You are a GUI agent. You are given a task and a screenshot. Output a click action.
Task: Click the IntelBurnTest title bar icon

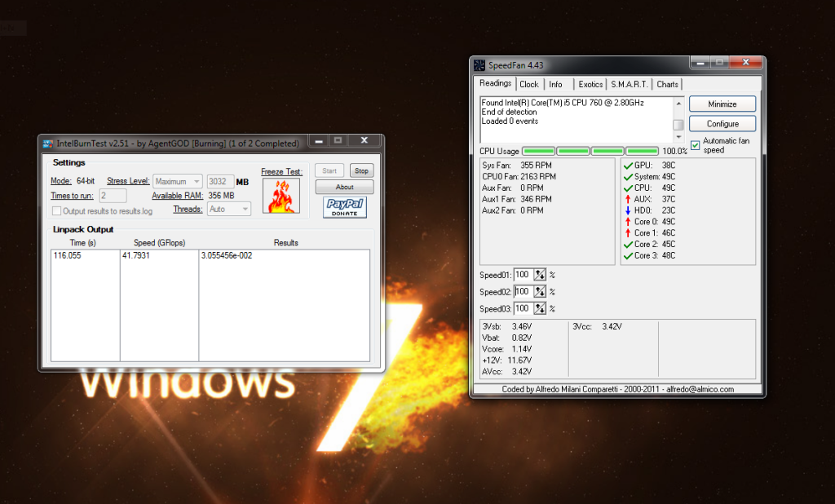tap(47, 144)
